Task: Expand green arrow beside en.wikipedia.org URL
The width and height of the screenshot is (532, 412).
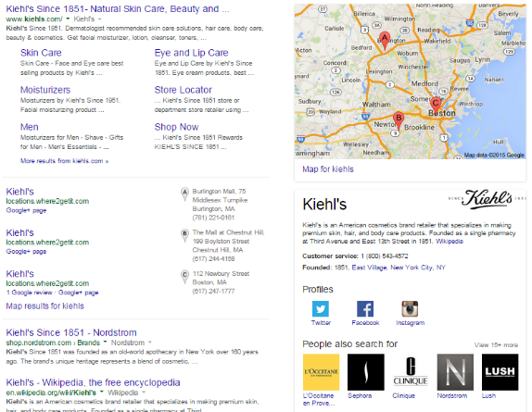Action: coord(101,393)
